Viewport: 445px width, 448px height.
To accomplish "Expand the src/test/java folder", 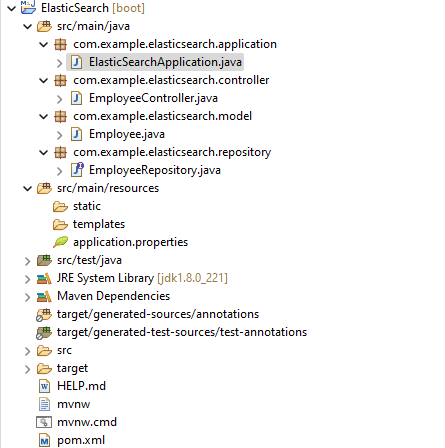I will 27,261.
